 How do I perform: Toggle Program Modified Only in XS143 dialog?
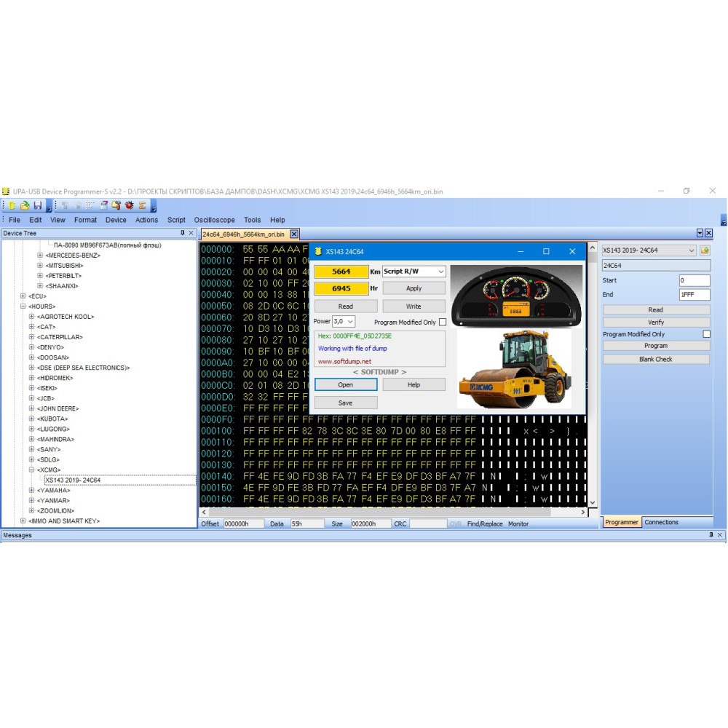[443, 322]
